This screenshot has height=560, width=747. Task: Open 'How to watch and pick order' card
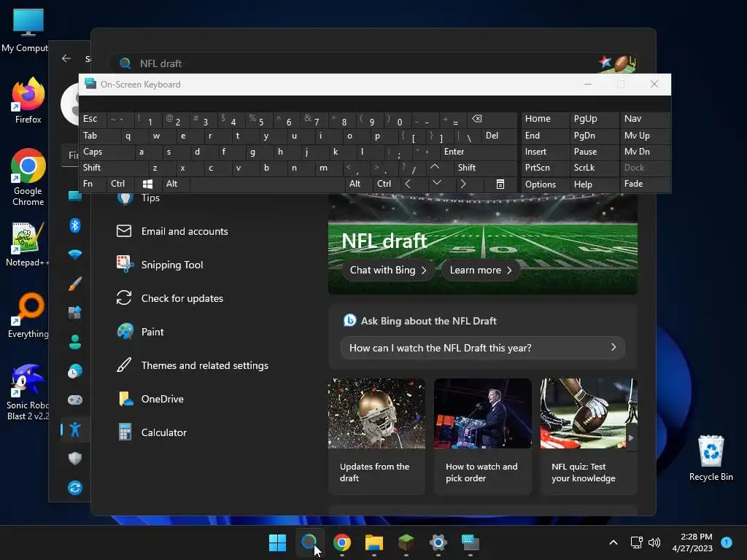[483, 436]
